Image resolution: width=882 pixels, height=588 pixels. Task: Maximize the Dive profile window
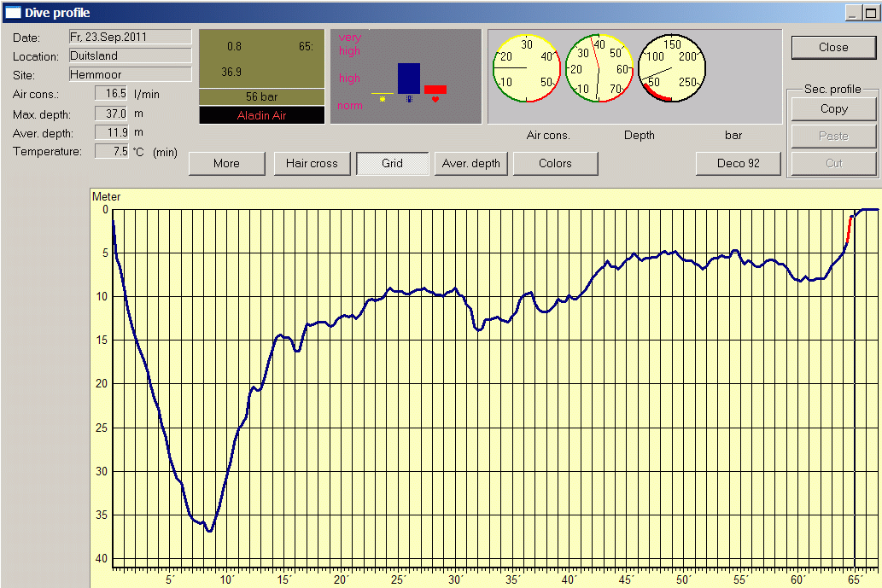(871, 12)
